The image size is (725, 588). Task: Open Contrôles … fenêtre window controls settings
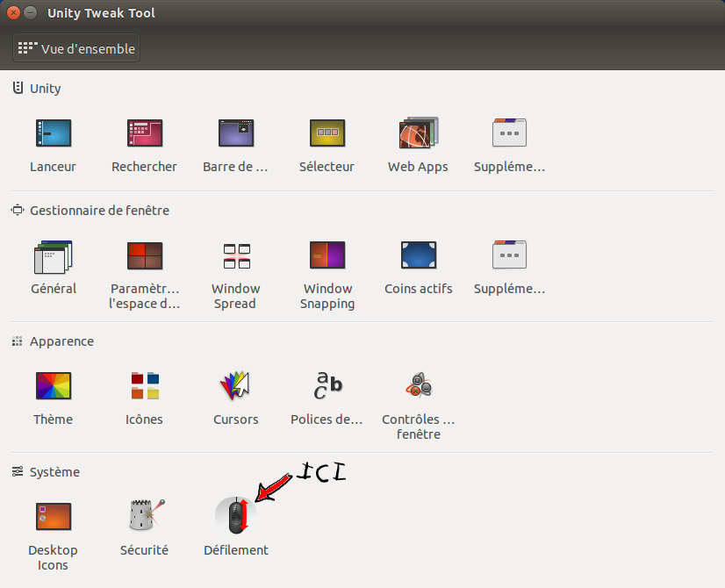(x=418, y=405)
